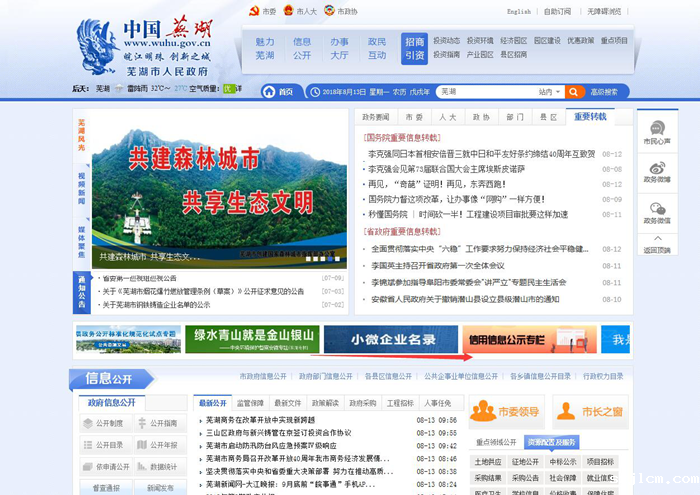Select the 政民互动 nav item
The image size is (700, 495).
377,49
